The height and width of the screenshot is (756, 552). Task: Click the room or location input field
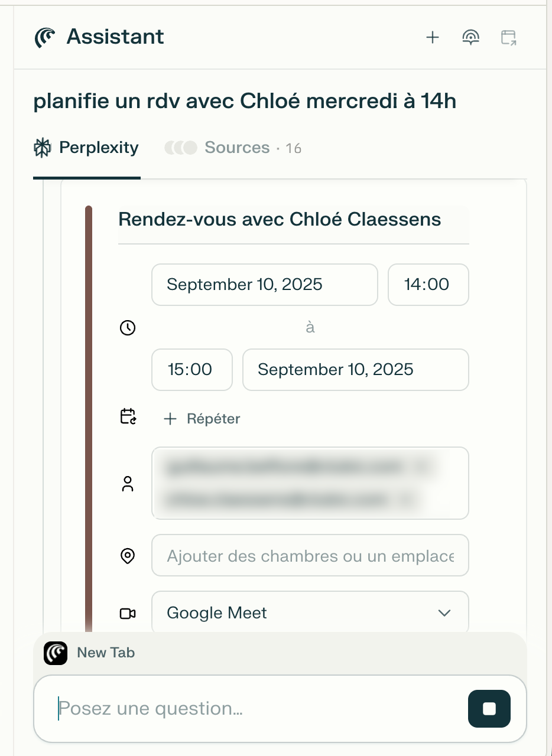310,556
